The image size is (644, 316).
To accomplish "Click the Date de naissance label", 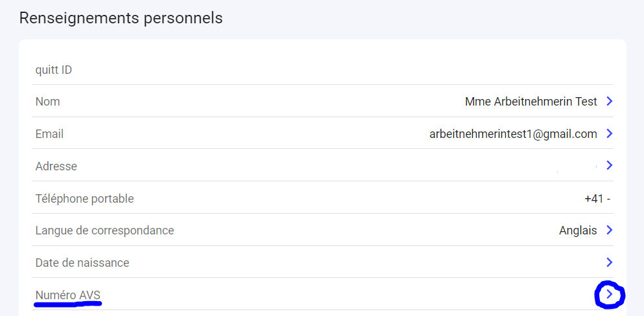I will coord(82,262).
